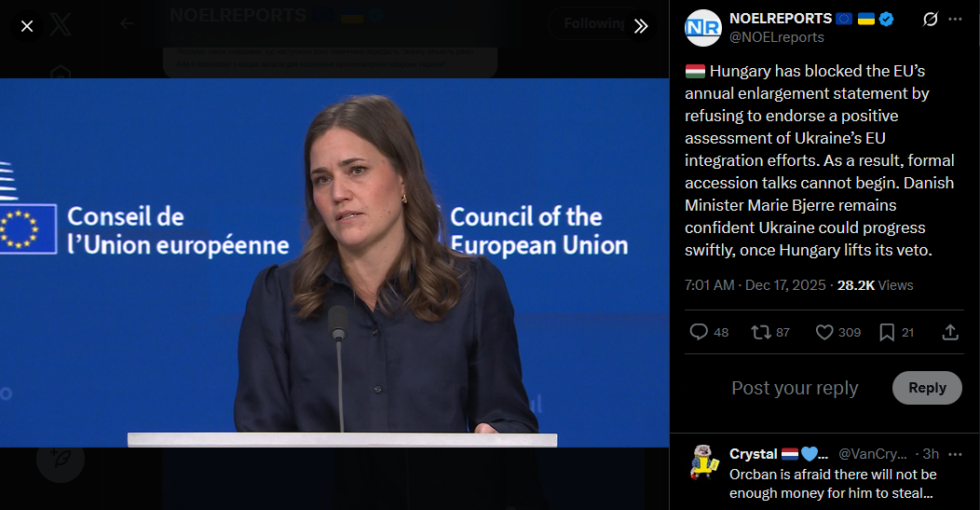Click the dimmed compose post feather button
Screen dimensions: 980x510
point(61,459)
